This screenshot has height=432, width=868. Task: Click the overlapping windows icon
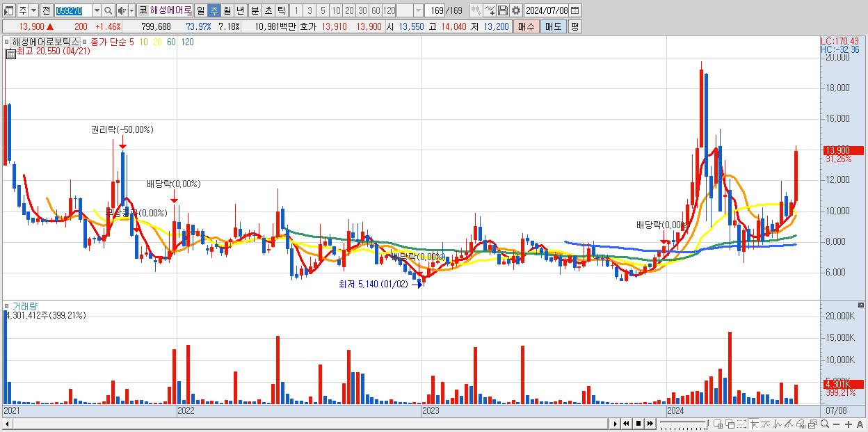click(x=730, y=424)
